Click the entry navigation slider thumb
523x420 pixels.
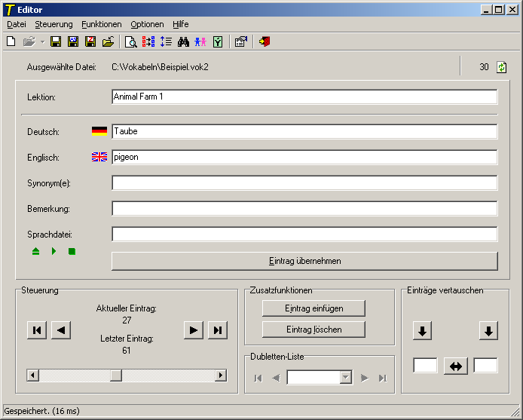point(116,376)
